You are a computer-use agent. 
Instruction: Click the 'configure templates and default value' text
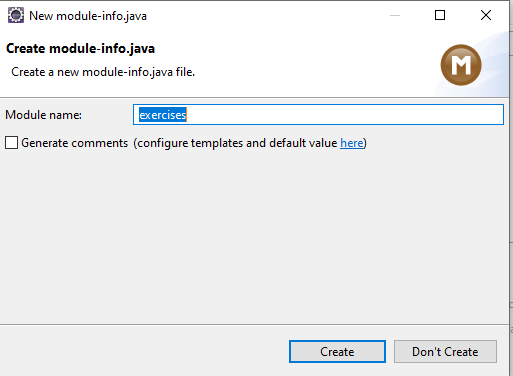[x=237, y=143]
